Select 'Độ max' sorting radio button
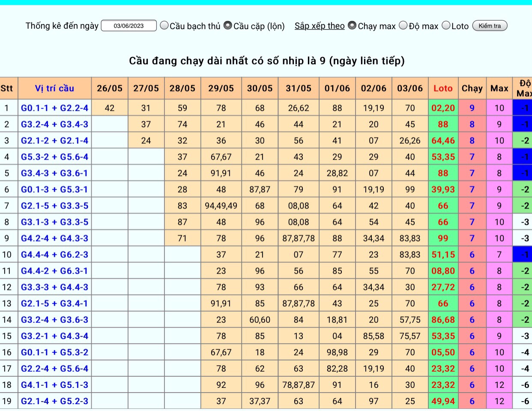This screenshot has height=411, width=532. tap(403, 25)
